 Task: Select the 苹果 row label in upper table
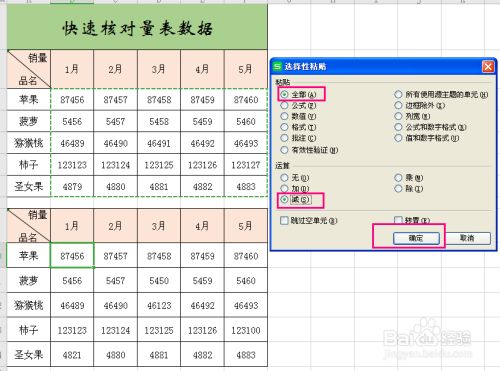[x=29, y=100]
